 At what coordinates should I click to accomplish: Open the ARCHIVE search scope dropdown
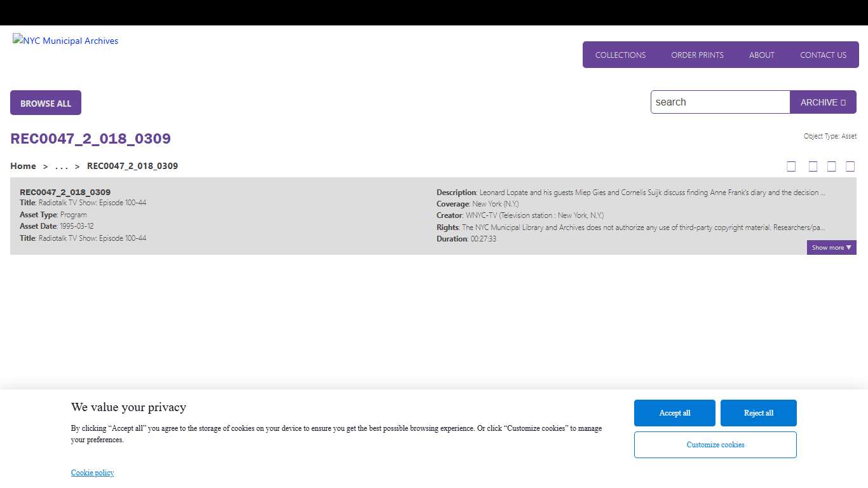tap(823, 102)
